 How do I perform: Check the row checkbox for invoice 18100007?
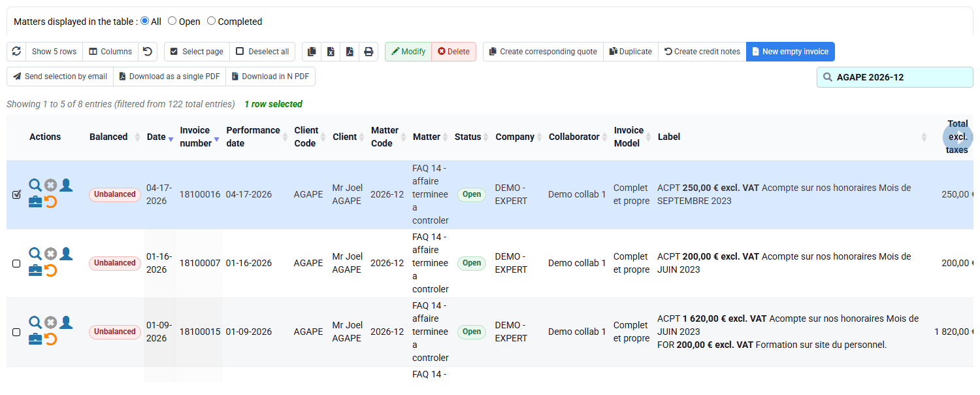pyautogui.click(x=17, y=264)
